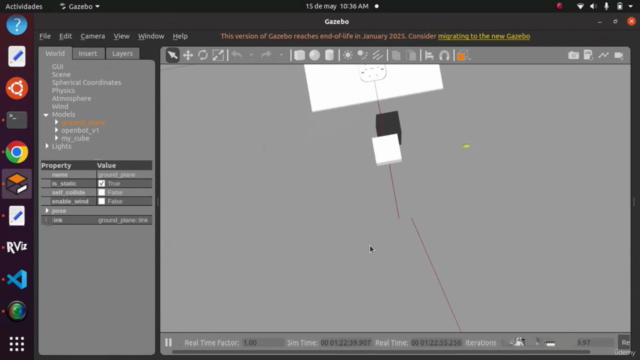640x360 pixels.
Task: Switch to the Layers tab
Action: pyautogui.click(x=122, y=53)
